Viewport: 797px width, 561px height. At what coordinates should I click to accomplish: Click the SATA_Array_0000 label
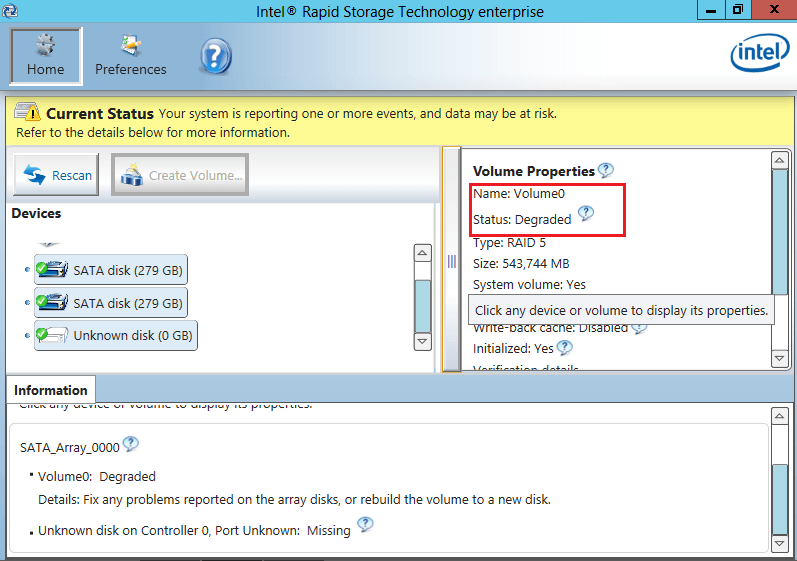[70, 447]
